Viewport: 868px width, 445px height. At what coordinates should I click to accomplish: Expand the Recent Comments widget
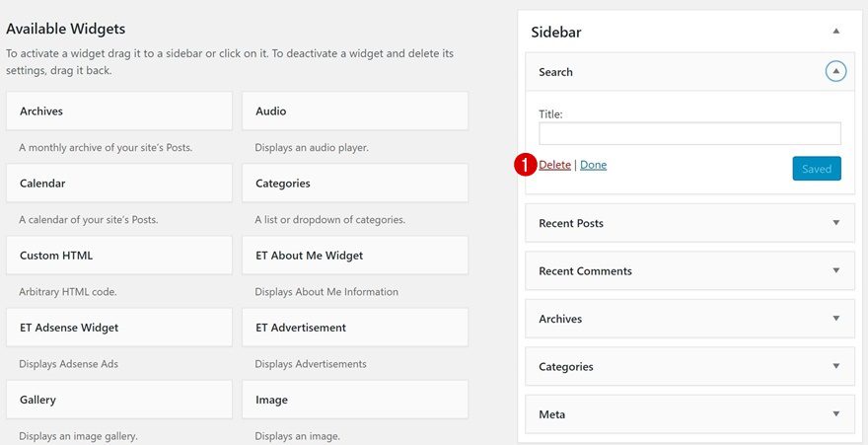tap(835, 270)
